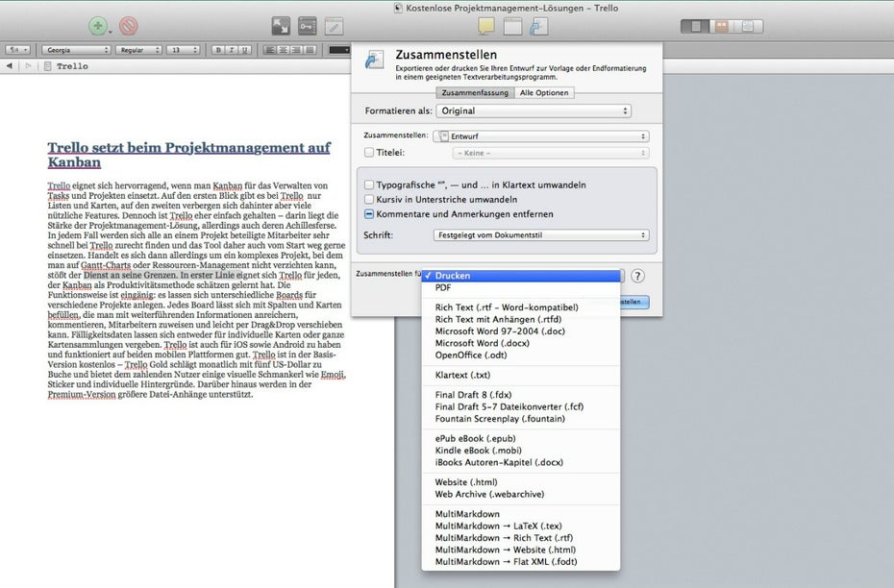This screenshot has height=588, width=894.
Task: Open the Keywords panel key icon
Action: [308, 26]
